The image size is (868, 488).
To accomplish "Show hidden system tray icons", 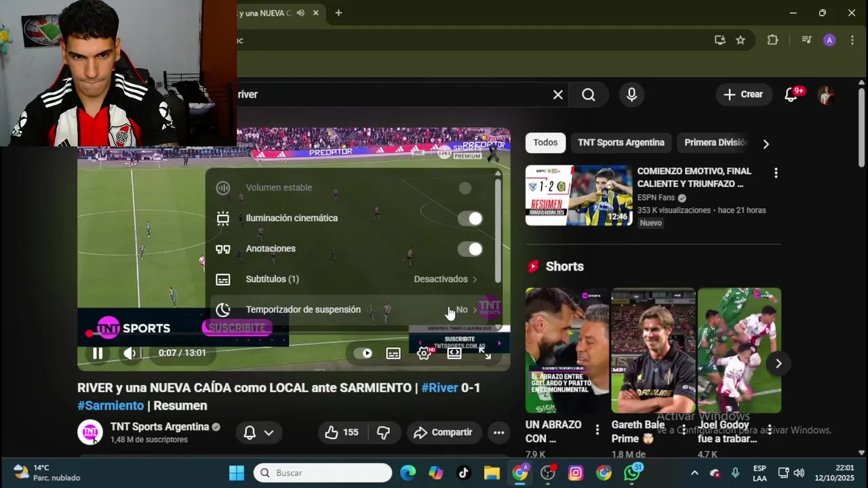I will (x=694, y=473).
